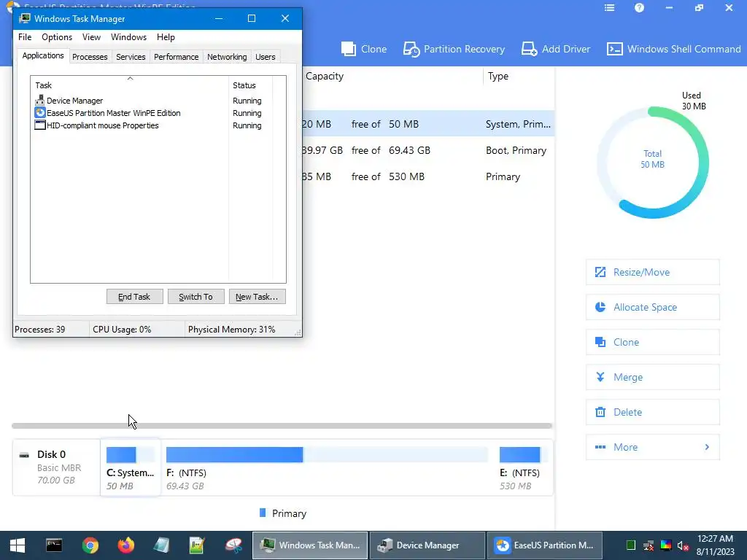Click the Task Manager title bar icon
The width and height of the screenshot is (747, 560).
click(x=25, y=18)
